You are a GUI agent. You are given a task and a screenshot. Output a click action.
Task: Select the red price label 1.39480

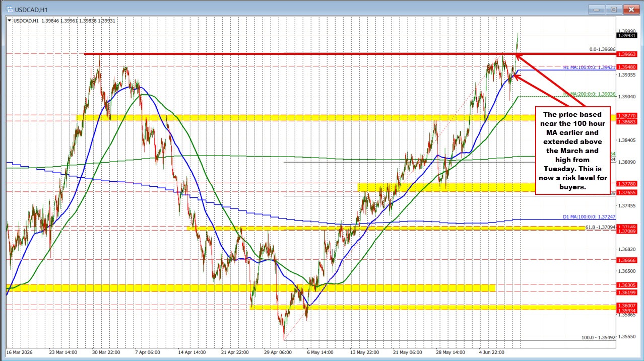tap(627, 66)
